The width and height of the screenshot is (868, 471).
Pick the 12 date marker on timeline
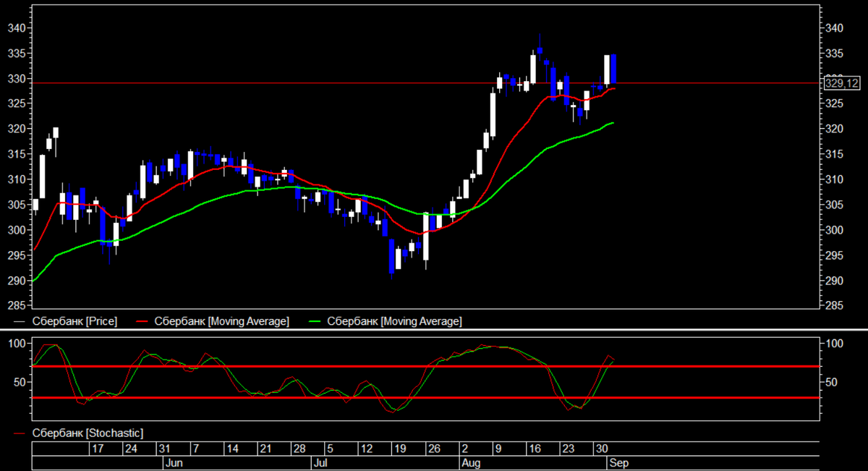[x=366, y=449]
